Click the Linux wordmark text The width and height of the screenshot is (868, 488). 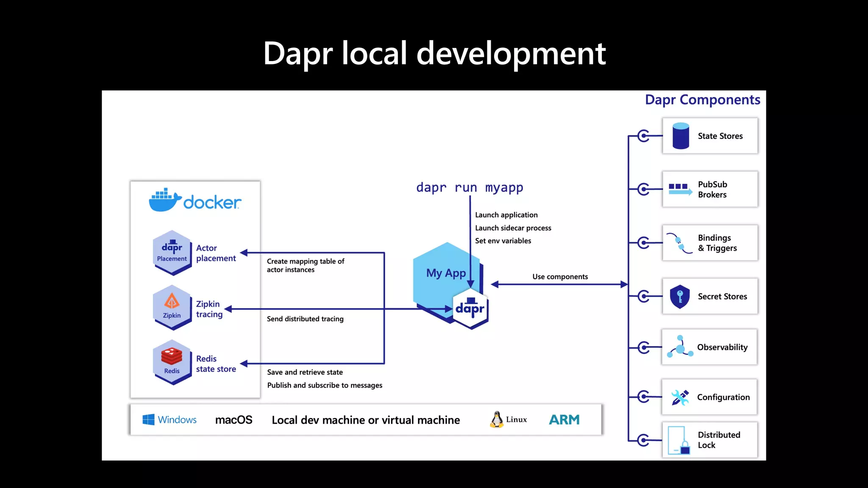point(516,420)
